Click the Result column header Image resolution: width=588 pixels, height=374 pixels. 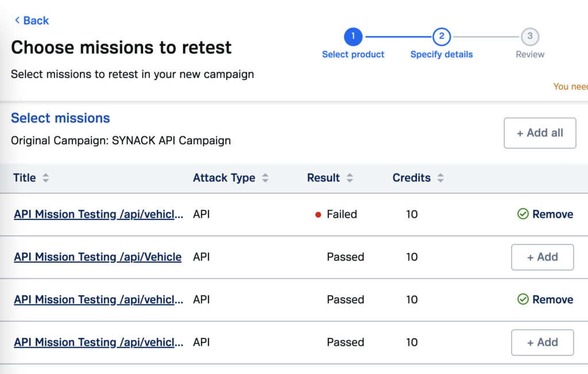click(323, 178)
